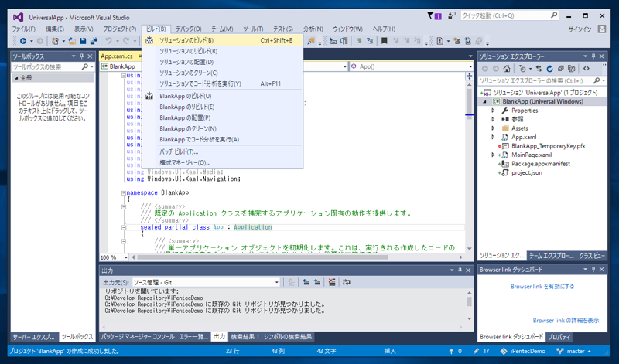Click Show All Files icon in Solution Explorer
The width and height of the screenshot is (619, 364).
tap(571, 69)
